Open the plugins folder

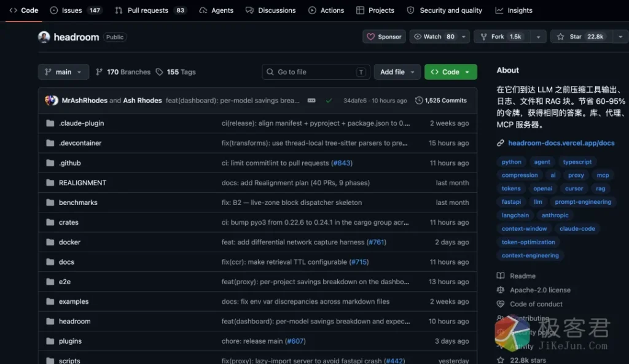[70, 341]
